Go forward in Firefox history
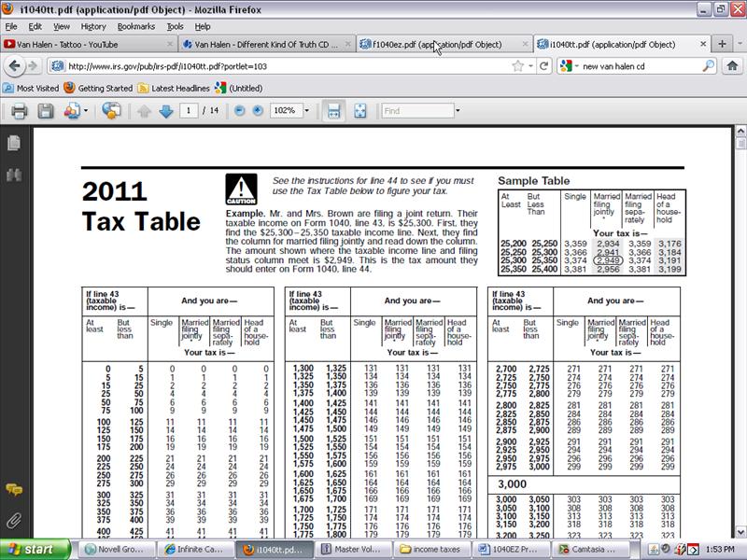 (33, 66)
